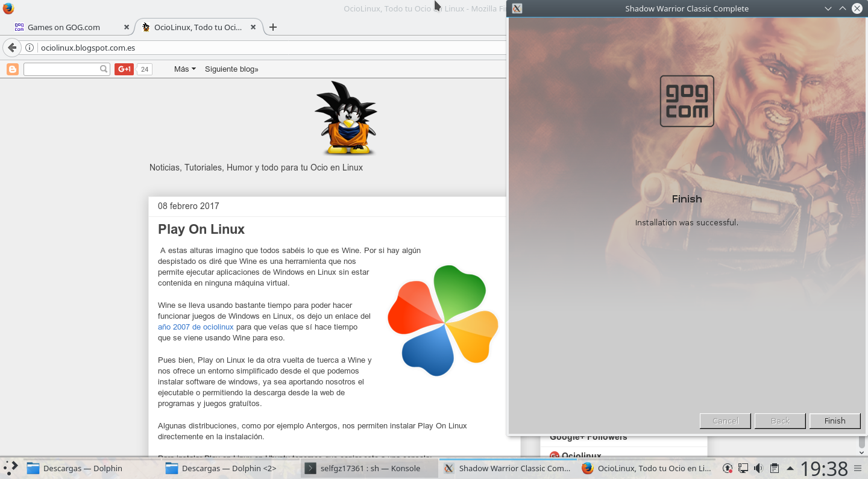Click the red G+1 button
Screen dimensions: 868x479
[x=124, y=69]
